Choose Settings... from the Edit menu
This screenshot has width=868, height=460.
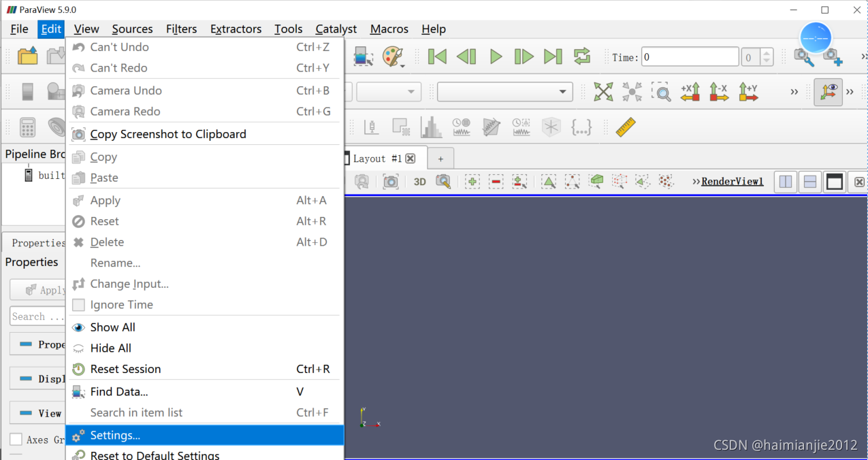[205, 435]
